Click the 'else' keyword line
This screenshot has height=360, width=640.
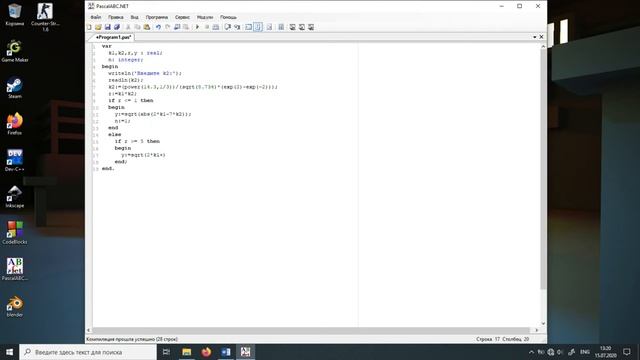click(115, 134)
